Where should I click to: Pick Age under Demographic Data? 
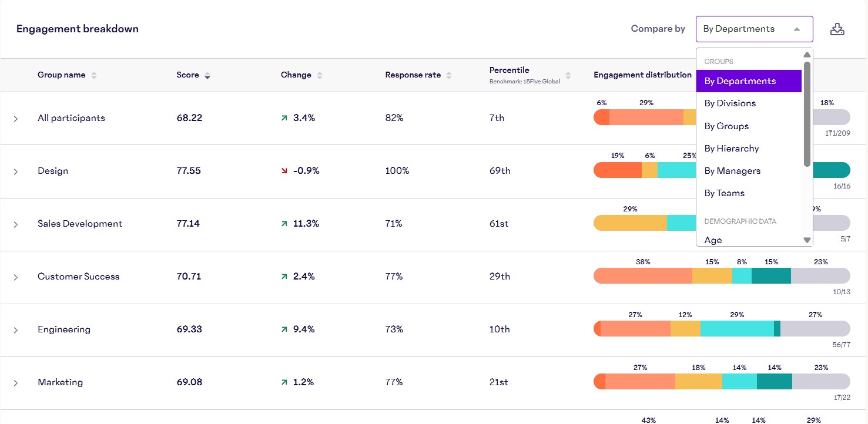(713, 240)
